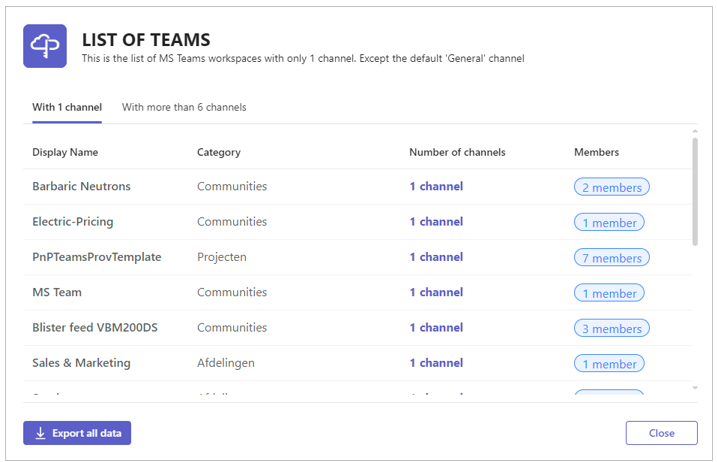The image size is (717, 462).
Task: Click the LIST OF TEAMS heading
Action: pyautogui.click(x=146, y=40)
